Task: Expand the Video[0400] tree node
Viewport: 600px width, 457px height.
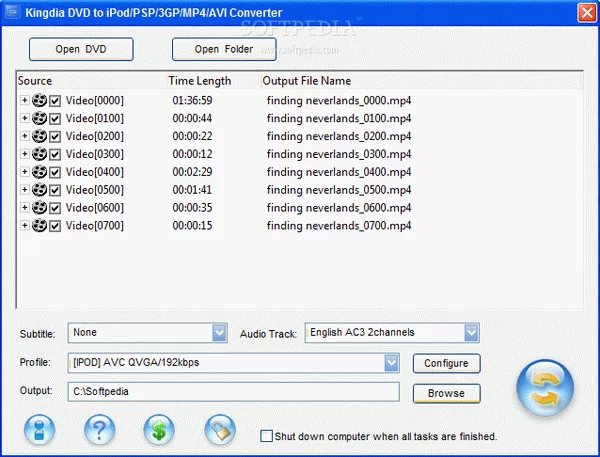Action: [x=24, y=171]
